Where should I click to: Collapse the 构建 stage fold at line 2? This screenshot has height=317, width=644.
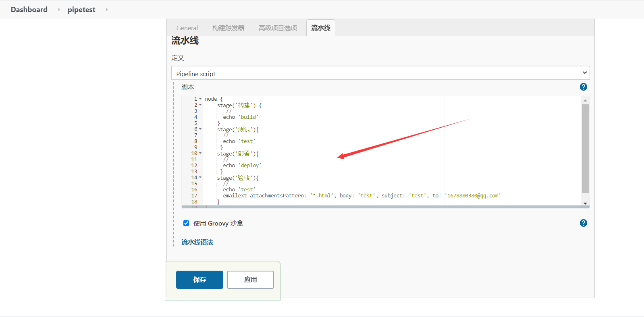(200, 105)
